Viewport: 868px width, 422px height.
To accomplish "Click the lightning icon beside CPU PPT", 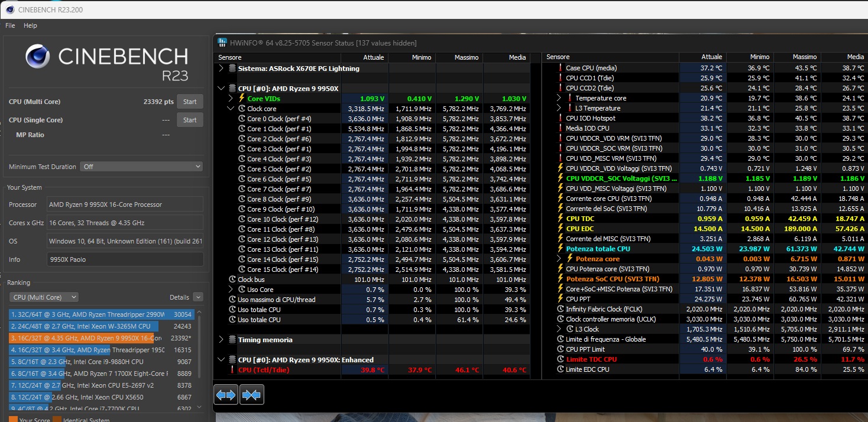I will coord(561,299).
